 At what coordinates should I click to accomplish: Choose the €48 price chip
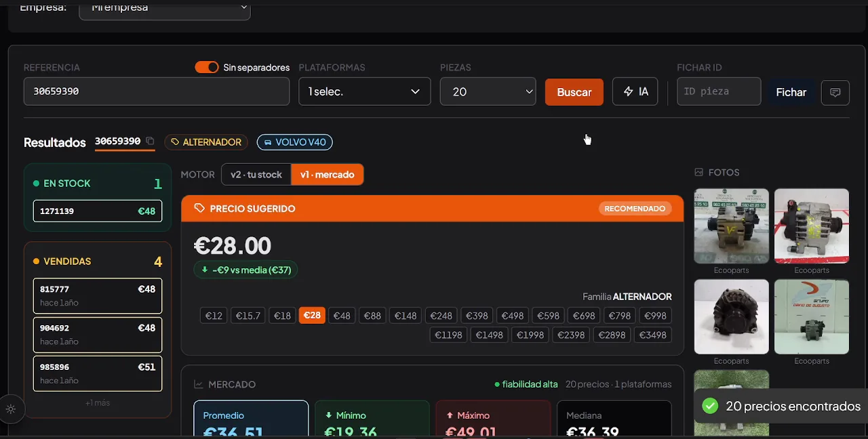click(342, 316)
